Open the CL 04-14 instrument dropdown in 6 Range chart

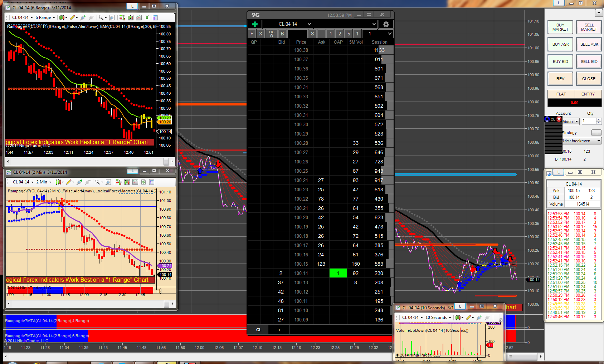(22, 18)
